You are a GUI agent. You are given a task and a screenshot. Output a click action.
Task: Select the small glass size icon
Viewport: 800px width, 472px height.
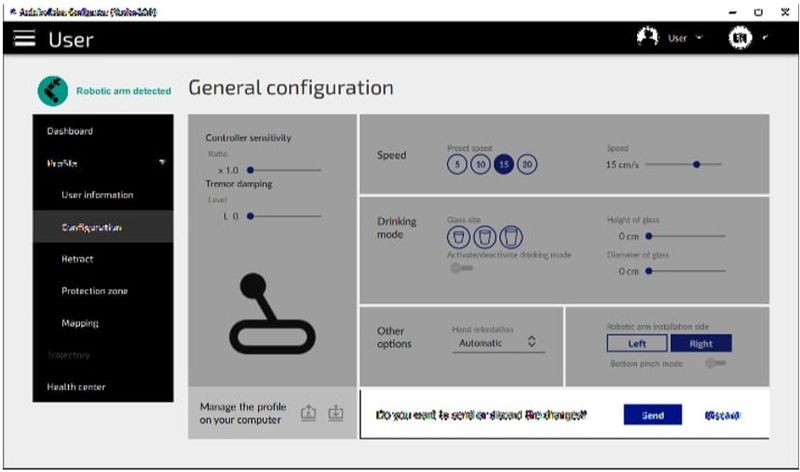[x=458, y=237]
